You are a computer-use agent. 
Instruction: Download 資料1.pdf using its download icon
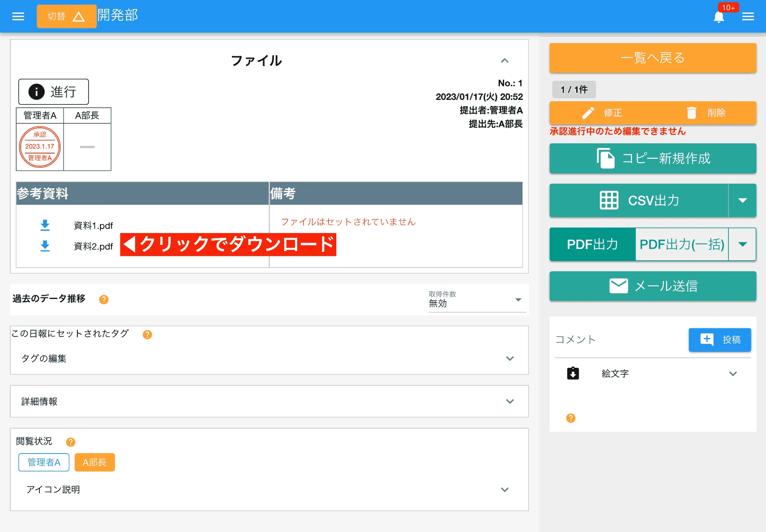pyautogui.click(x=45, y=225)
